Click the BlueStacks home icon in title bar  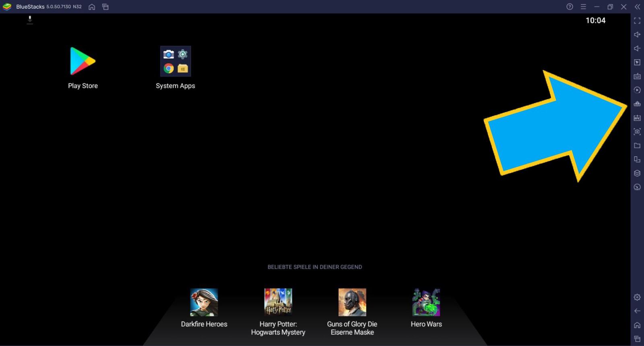(x=92, y=7)
